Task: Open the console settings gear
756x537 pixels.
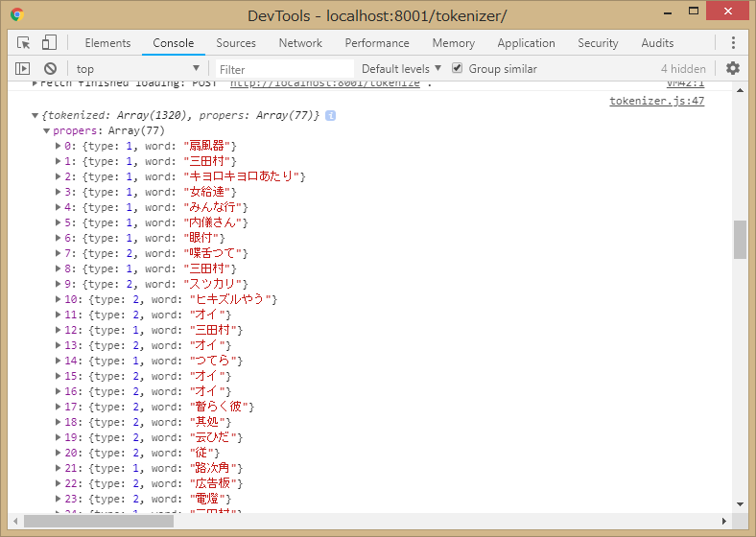Action: [x=733, y=69]
